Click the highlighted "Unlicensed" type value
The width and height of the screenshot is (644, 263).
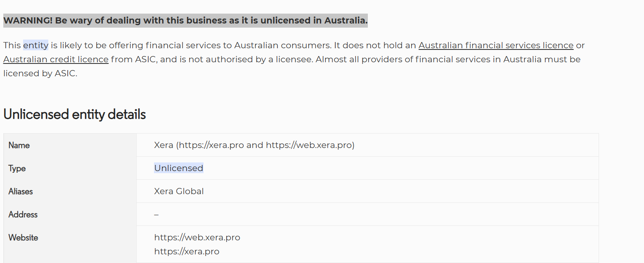[178, 168]
